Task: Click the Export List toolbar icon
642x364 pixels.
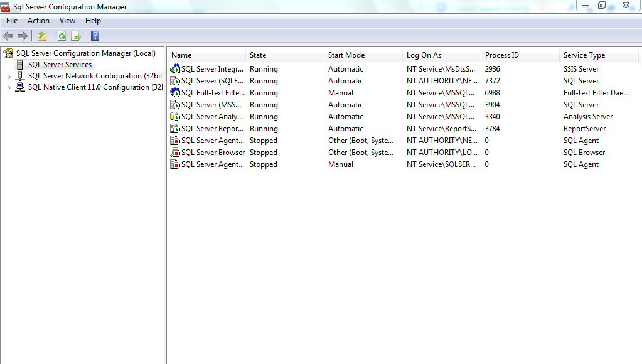Action: [76, 36]
